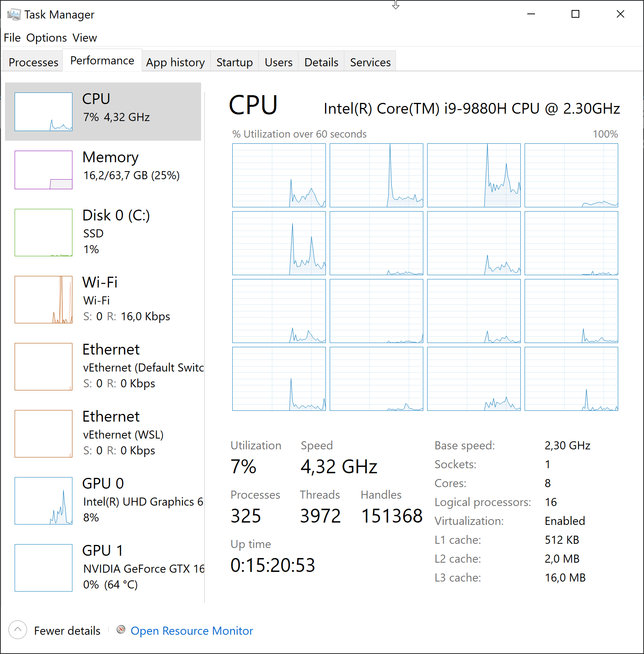Click the Base speed value 2,30 GHz

point(567,446)
